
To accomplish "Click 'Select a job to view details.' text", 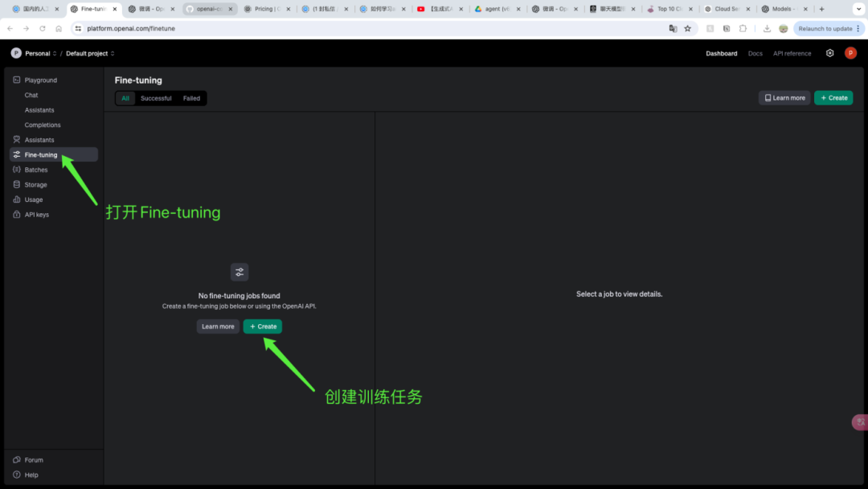I will (619, 294).
